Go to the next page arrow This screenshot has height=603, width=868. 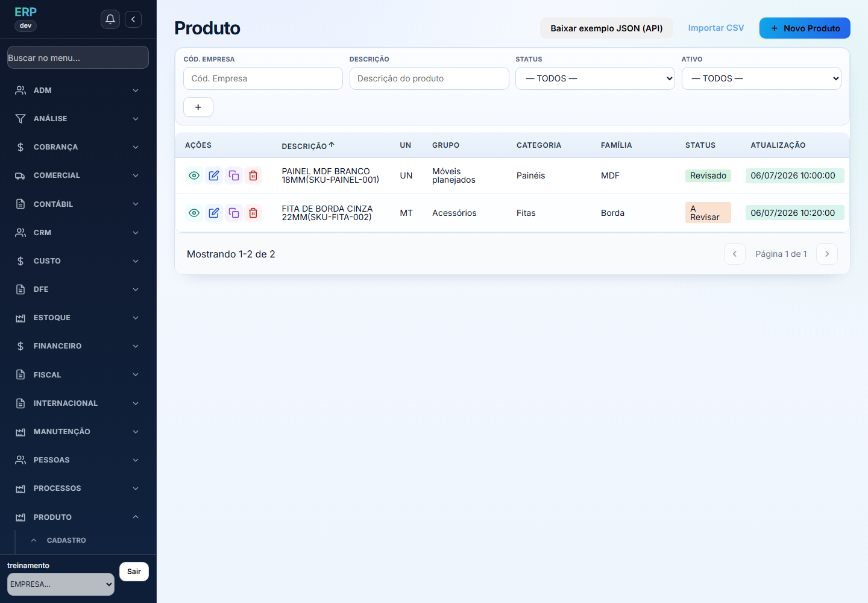(x=827, y=254)
